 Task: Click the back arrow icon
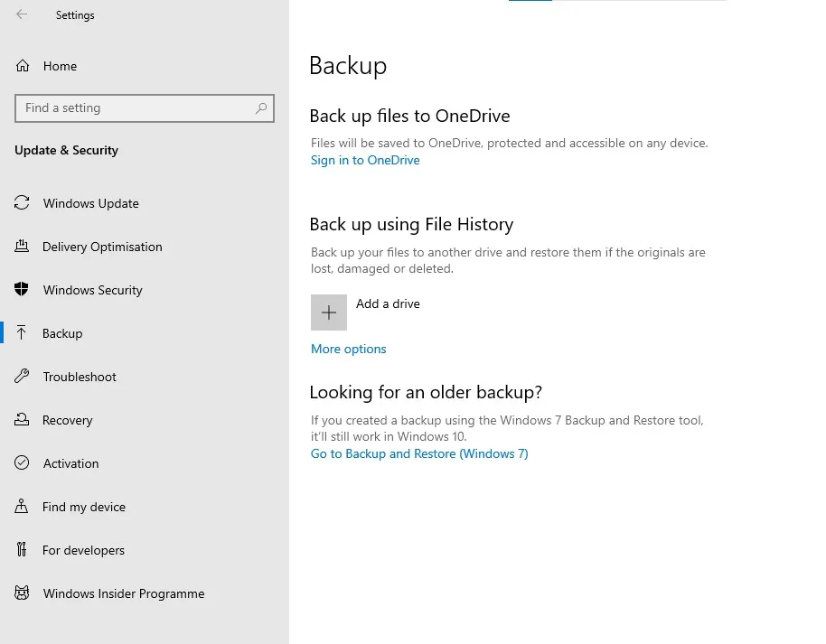pyautogui.click(x=22, y=14)
